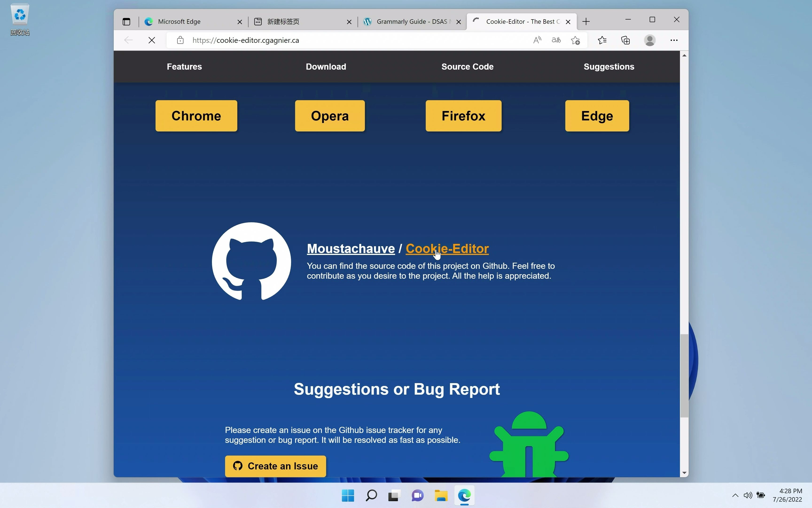812x508 pixels.
Task: Click the Edge taskbar icon
Action: pos(464,495)
